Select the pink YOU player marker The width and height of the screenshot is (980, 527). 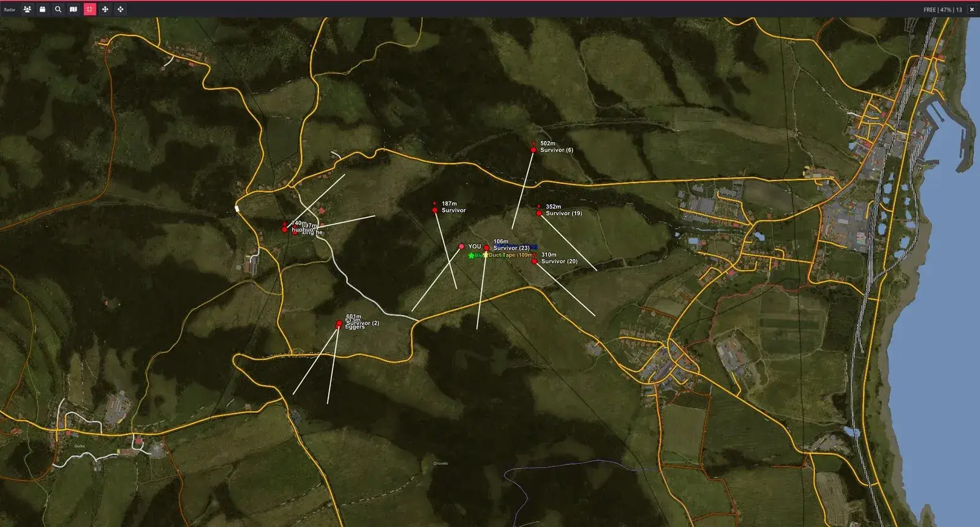coord(461,246)
